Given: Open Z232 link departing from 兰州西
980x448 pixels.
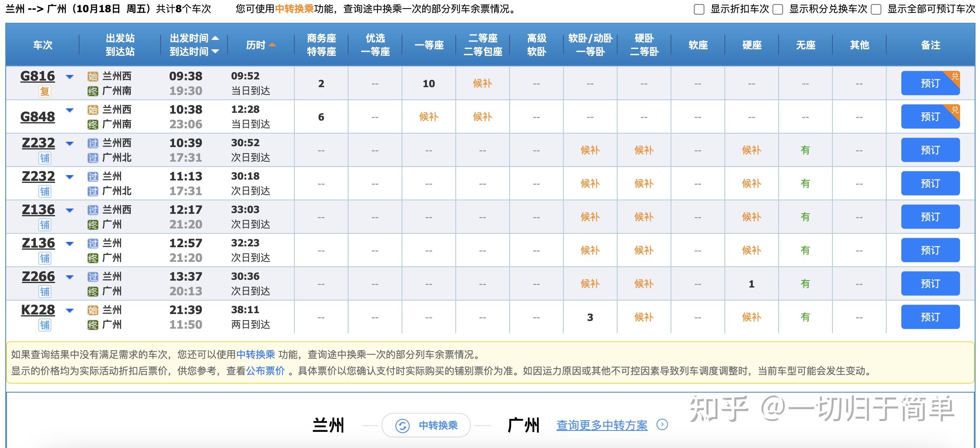Looking at the screenshot, I should coord(38,143).
